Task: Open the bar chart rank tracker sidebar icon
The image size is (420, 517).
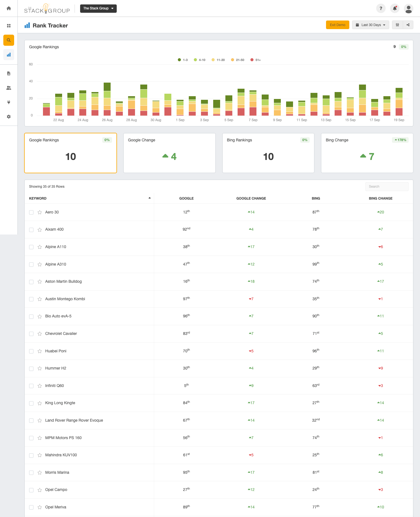Action: point(9,55)
